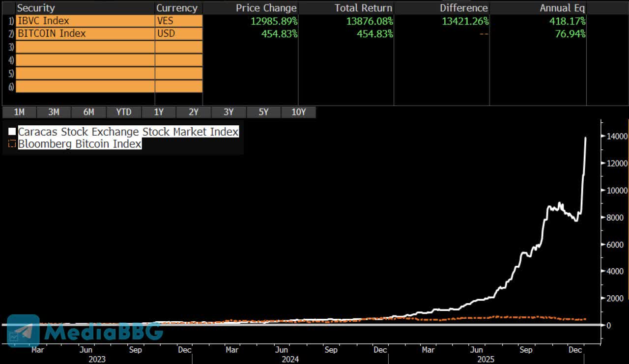Choose the 6M period button
The height and width of the screenshot is (364, 629).
[x=88, y=112]
